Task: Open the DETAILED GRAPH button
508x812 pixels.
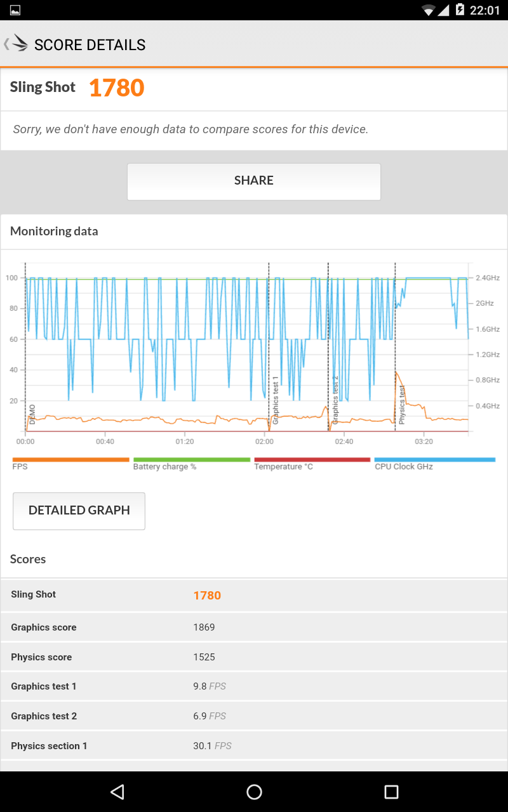Action: click(79, 511)
